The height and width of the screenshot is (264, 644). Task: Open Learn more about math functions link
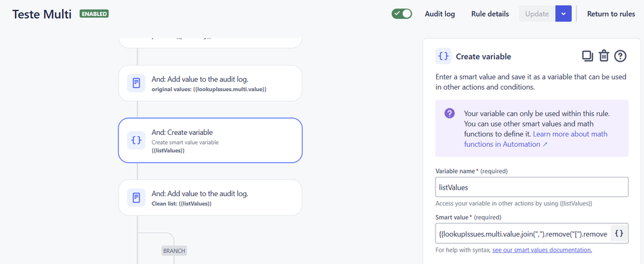pos(536,139)
